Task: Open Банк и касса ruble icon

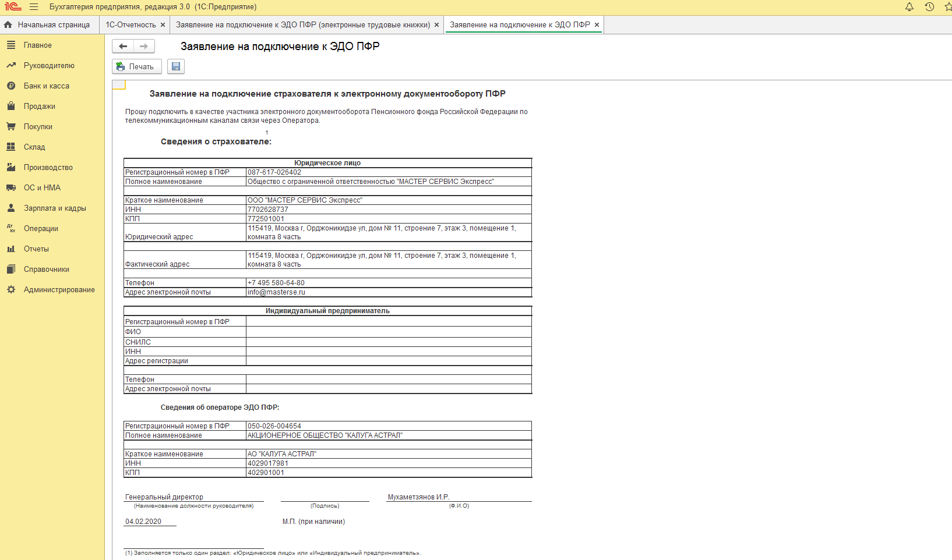Action: [11, 86]
